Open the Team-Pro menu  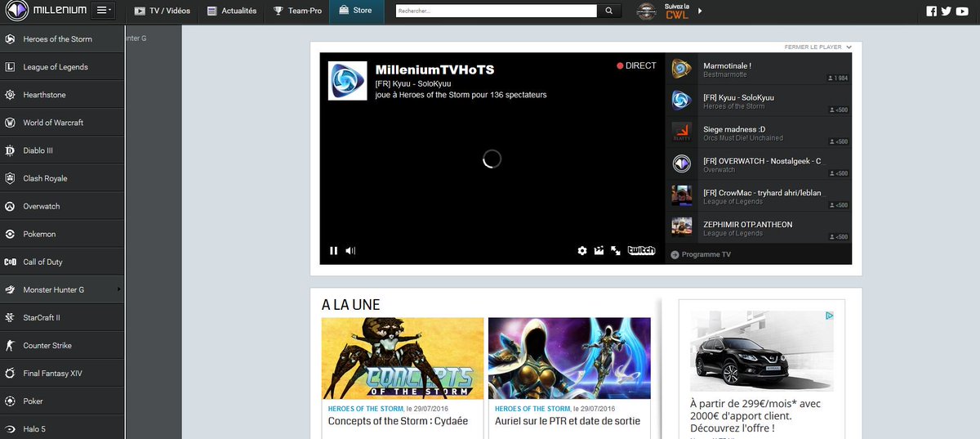[x=297, y=11]
